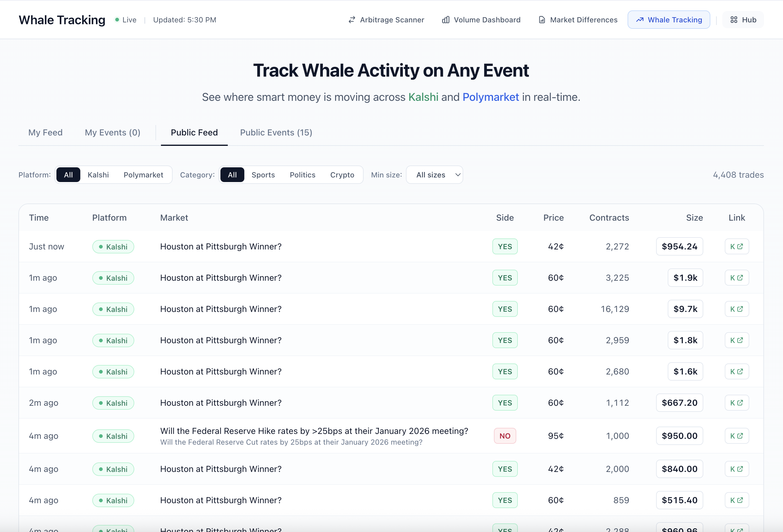The height and width of the screenshot is (532, 783).
Task: Click the Kalshi link in subtitle
Action: click(423, 97)
